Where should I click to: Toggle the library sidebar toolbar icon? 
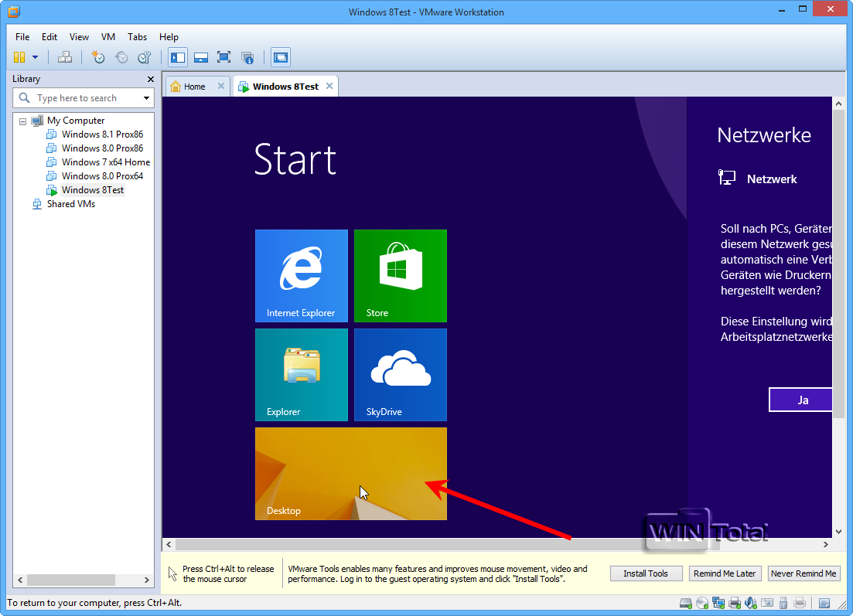pos(178,57)
